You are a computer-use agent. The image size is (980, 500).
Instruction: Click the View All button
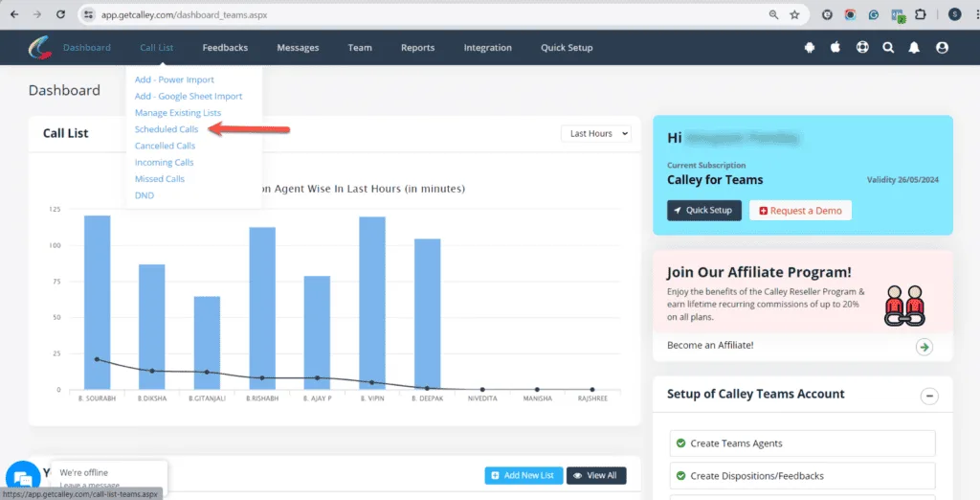[596, 476]
